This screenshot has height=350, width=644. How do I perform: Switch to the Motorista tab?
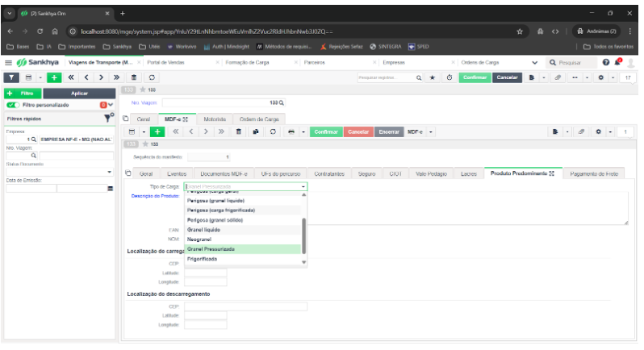point(215,119)
